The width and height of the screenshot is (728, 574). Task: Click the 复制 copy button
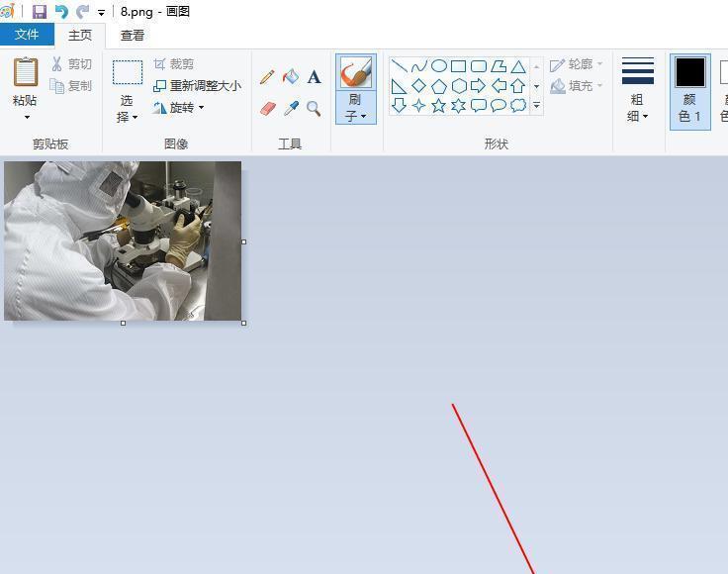[71, 86]
